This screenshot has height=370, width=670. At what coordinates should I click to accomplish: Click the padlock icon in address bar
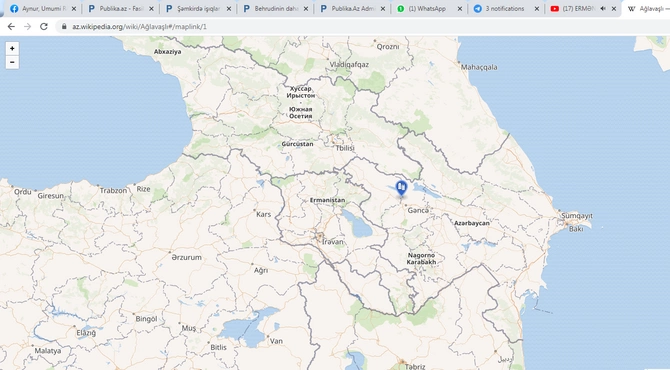[64, 26]
